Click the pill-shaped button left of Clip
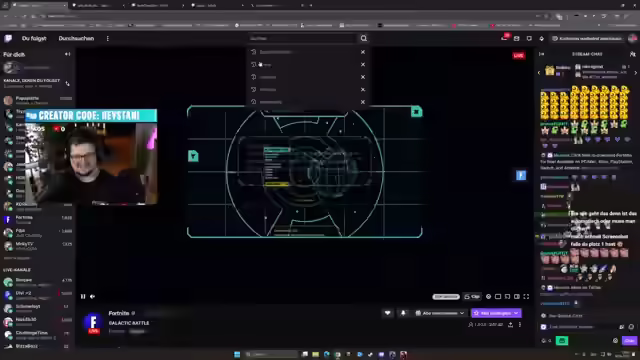This screenshot has width=640, height=360. [446, 297]
